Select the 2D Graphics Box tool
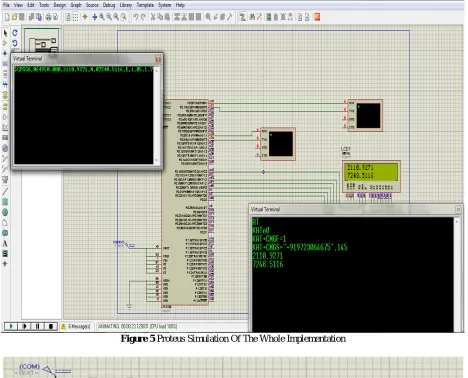The width and height of the screenshot is (468, 378). [x=5, y=202]
